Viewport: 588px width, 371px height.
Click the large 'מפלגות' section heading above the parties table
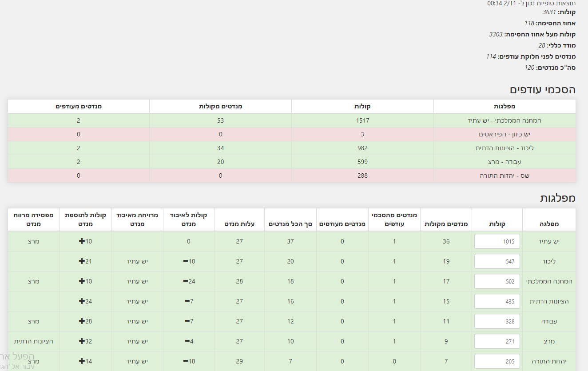pyautogui.click(x=558, y=198)
